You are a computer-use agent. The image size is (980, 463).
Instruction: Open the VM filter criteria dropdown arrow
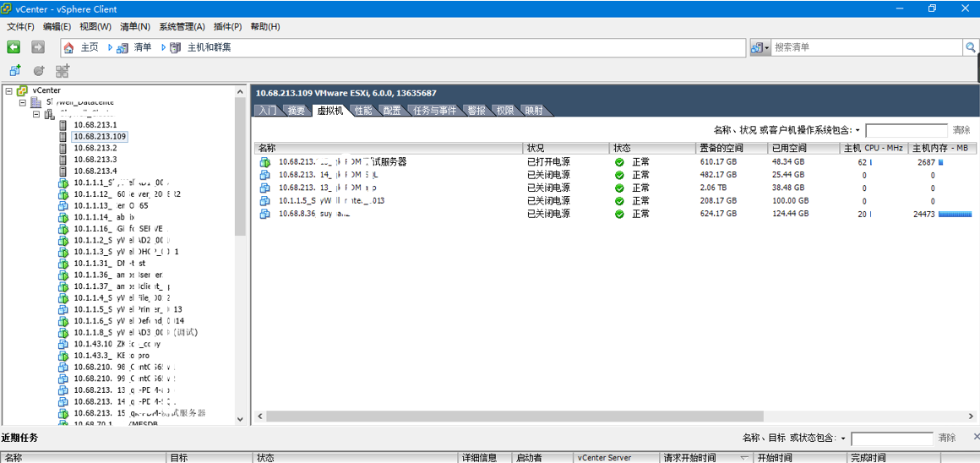pyautogui.click(x=857, y=131)
